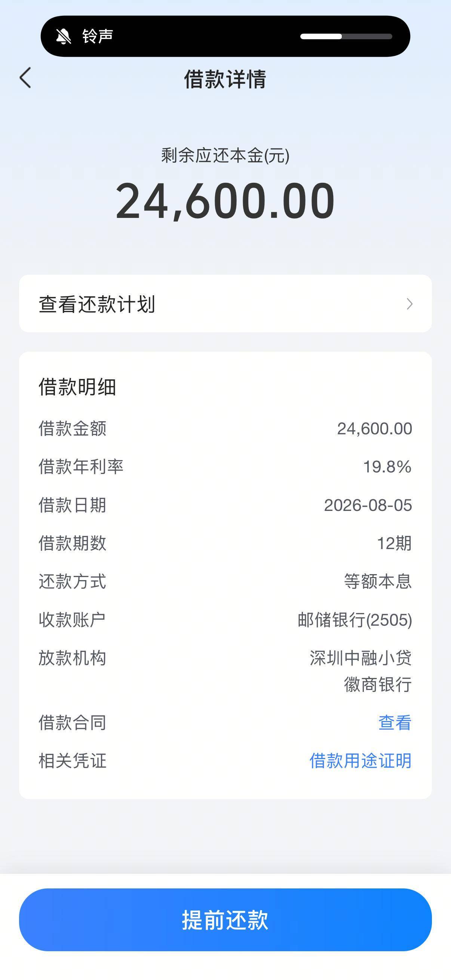Tap the 徽商银行 lender name
The height and width of the screenshot is (980, 451).
pyautogui.click(x=378, y=684)
